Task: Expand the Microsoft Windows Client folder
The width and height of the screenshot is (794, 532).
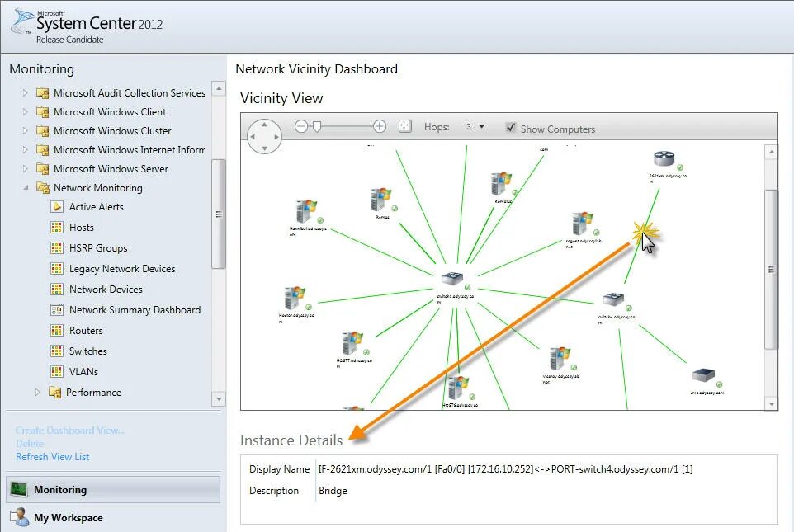Action: tap(25, 111)
